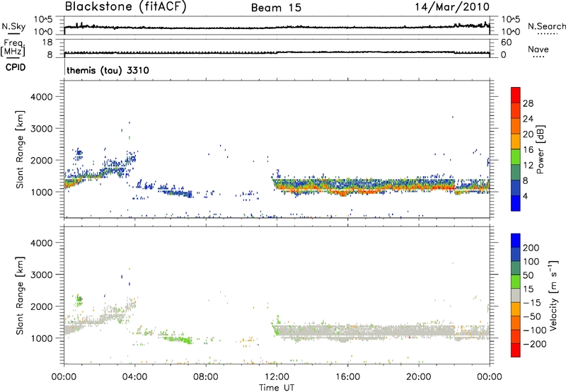This screenshot has width=566, height=392.
Task: Click the 'Power [dB]' colorbar label
Action: coord(540,149)
